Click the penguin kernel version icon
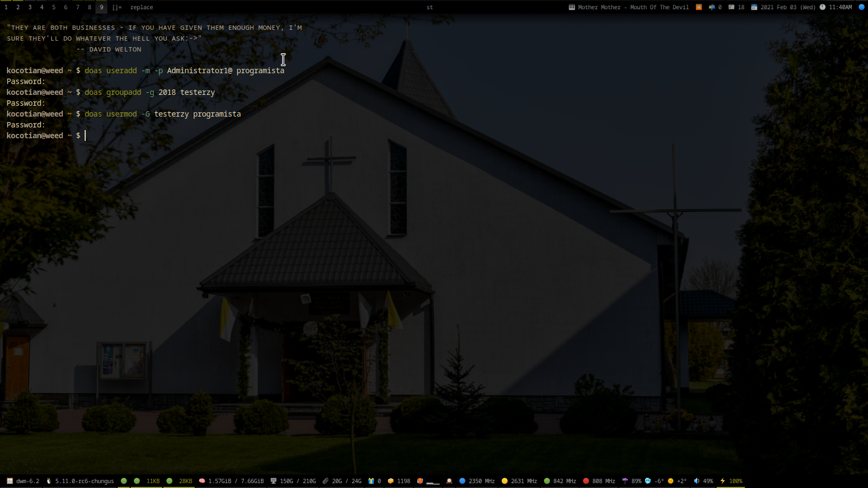 (x=49, y=481)
